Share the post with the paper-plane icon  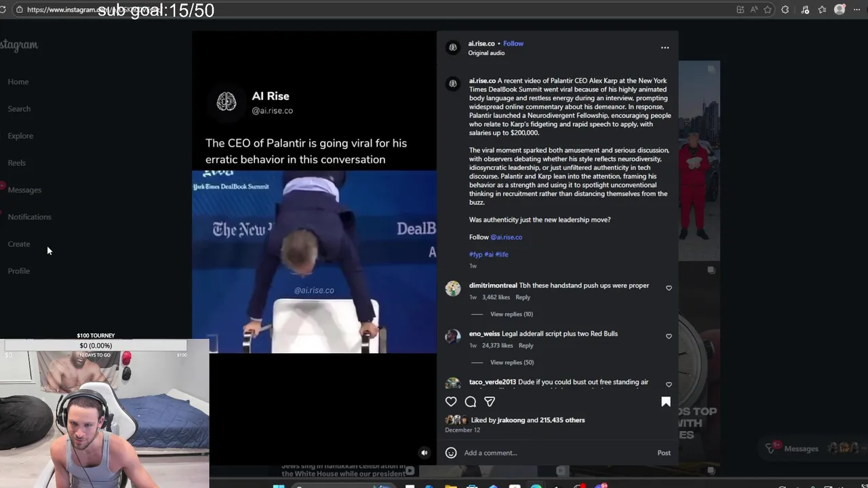coord(490,402)
